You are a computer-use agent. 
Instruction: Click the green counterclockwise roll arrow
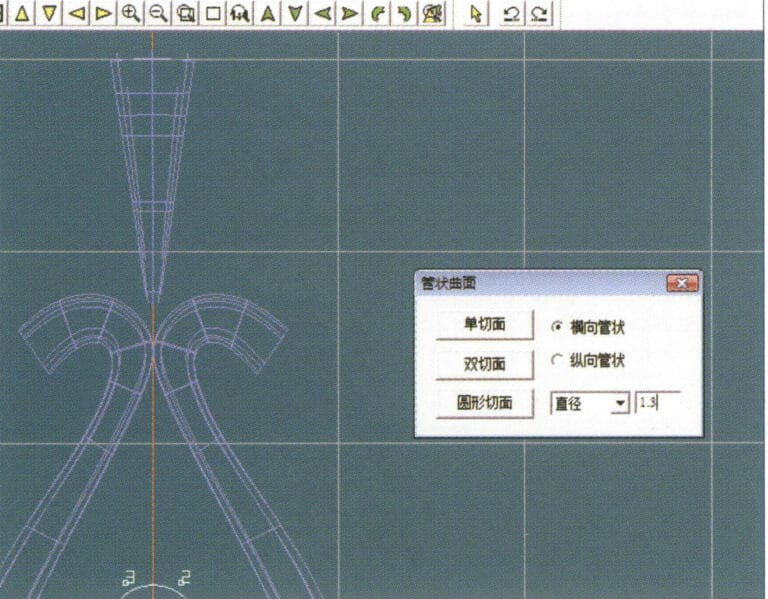point(377,13)
